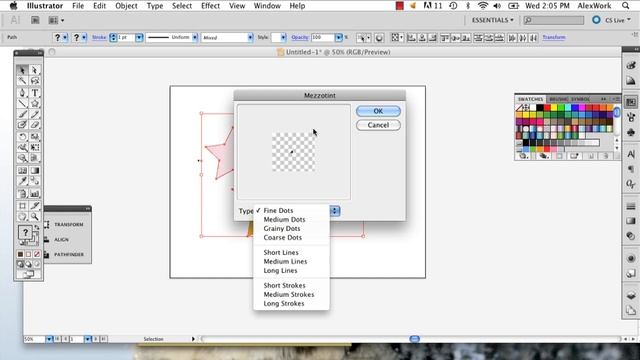Select the Pencil tool

tap(35, 114)
